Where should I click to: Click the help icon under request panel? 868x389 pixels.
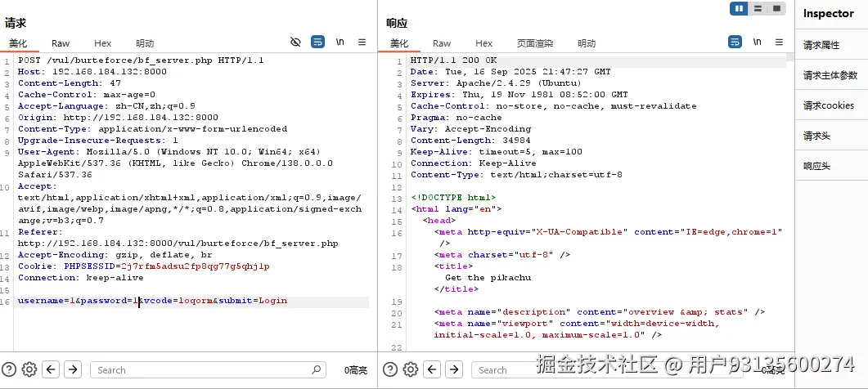pos(10,369)
